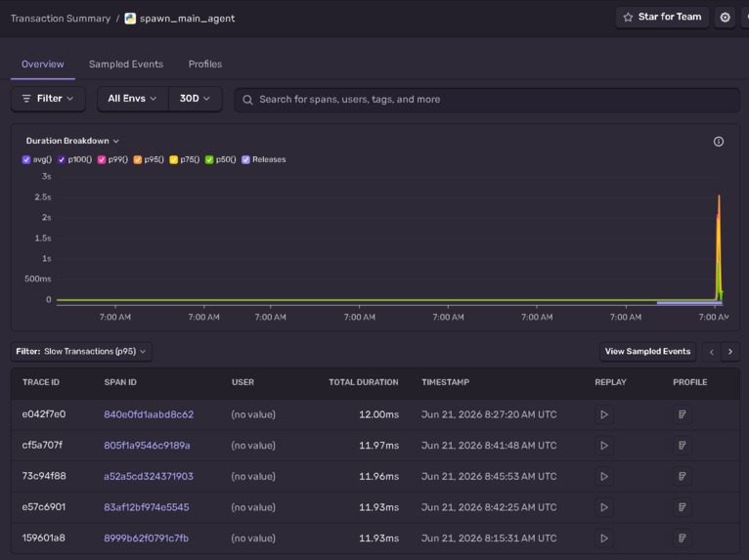Switch to the Sampled Events tab
The height and width of the screenshot is (560, 749).
[x=126, y=64]
